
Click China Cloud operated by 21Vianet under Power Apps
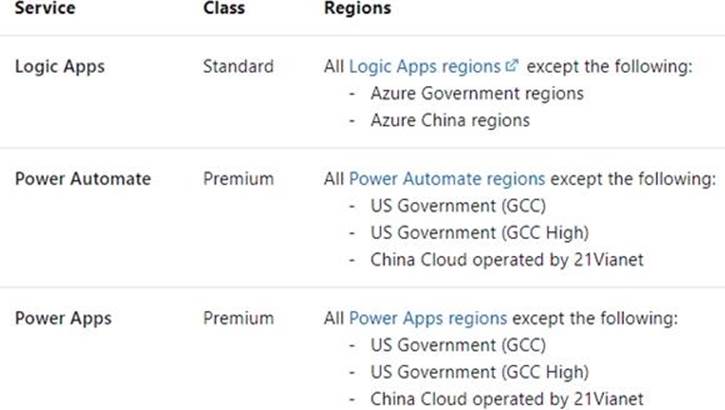[x=504, y=400]
